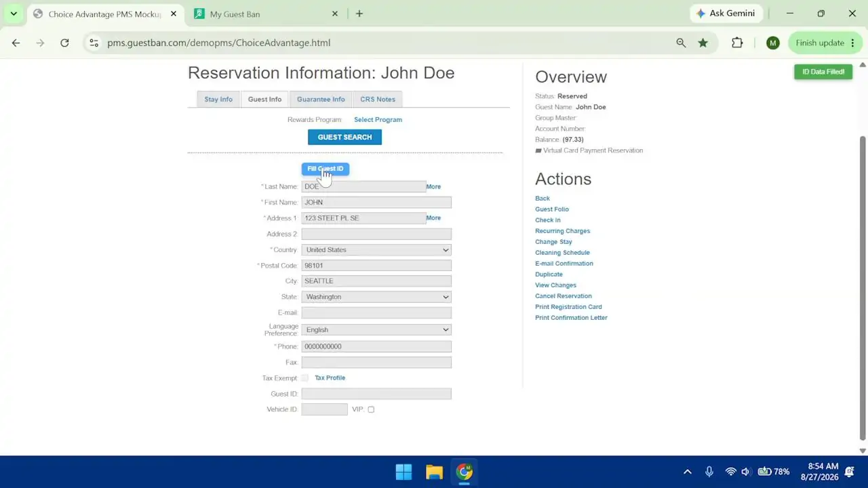Click the Duplicate action link
The height and width of the screenshot is (488, 868).
point(549,274)
